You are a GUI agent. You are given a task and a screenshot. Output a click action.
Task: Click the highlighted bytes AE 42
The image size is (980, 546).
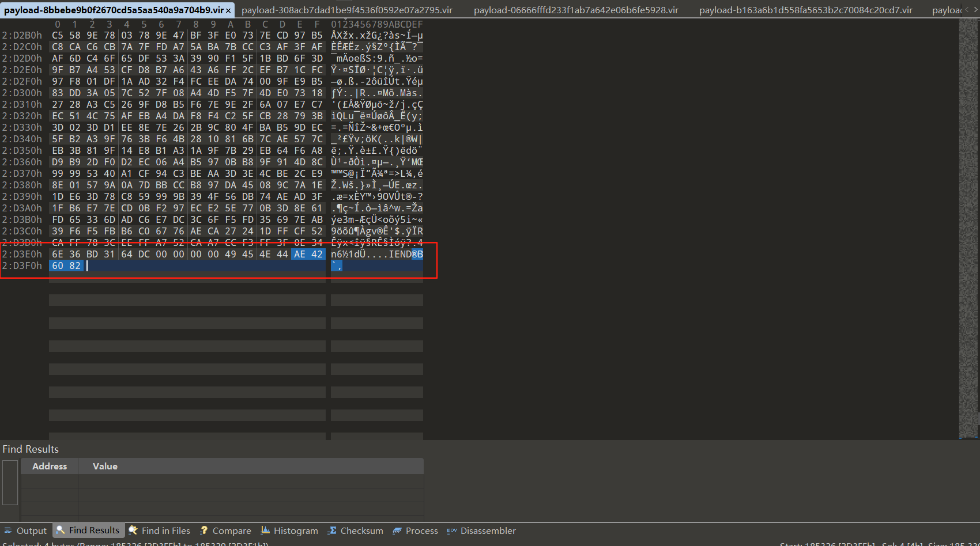click(308, 254)
